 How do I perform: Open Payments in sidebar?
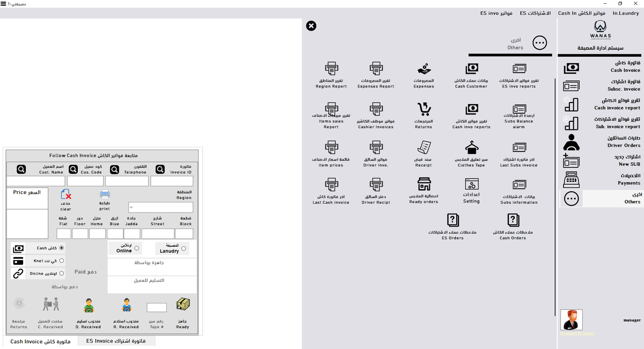pos(601,179)
